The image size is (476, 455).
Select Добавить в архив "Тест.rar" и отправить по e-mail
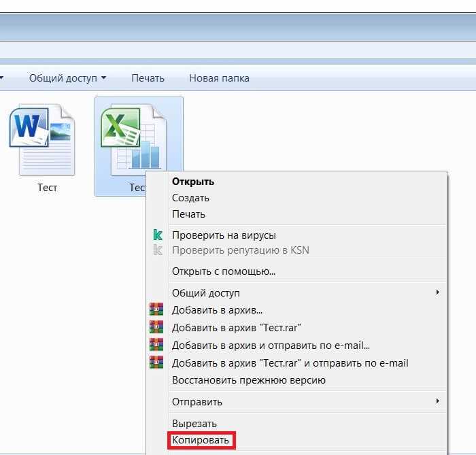click(290, 363)
